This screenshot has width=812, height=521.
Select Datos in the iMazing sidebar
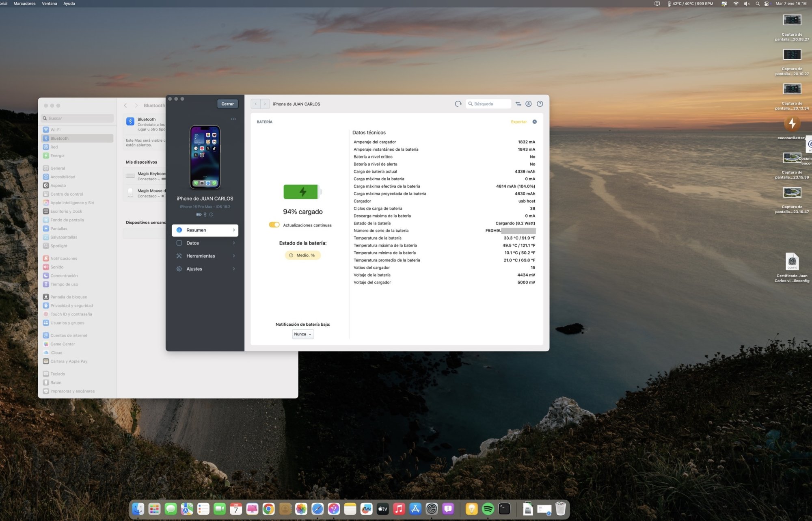(205, 243)
